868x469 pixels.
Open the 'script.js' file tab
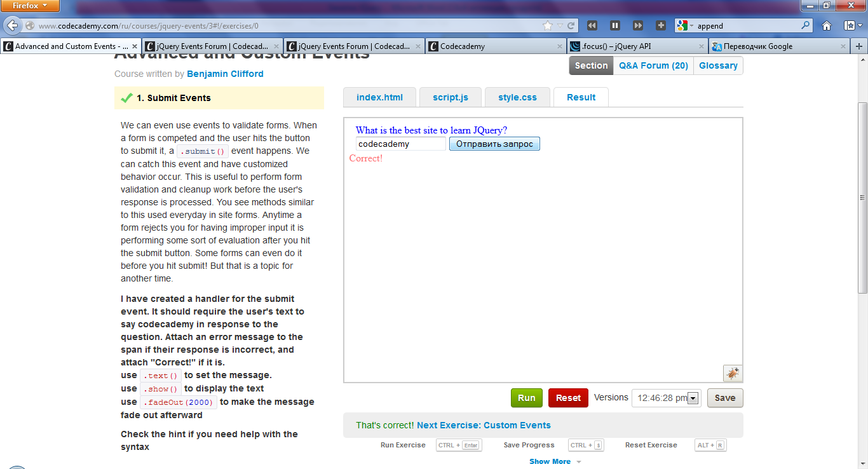451,97
